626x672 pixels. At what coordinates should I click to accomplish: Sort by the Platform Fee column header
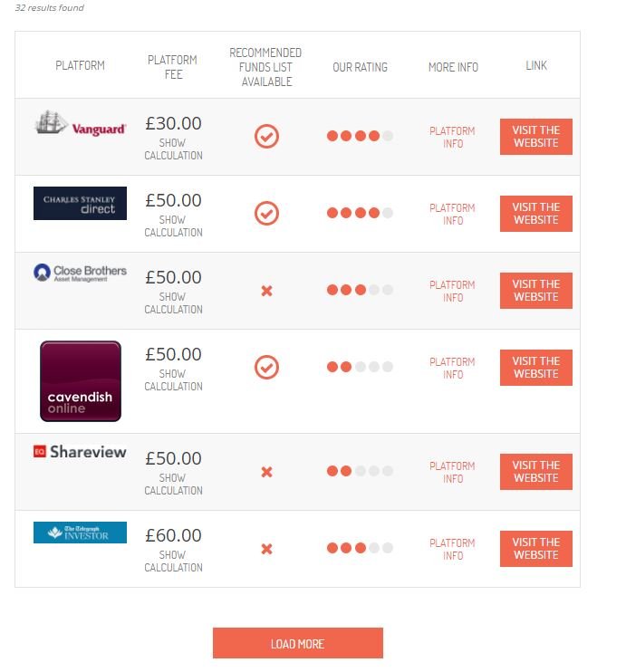pyautogui.click(x=172, y=67)
